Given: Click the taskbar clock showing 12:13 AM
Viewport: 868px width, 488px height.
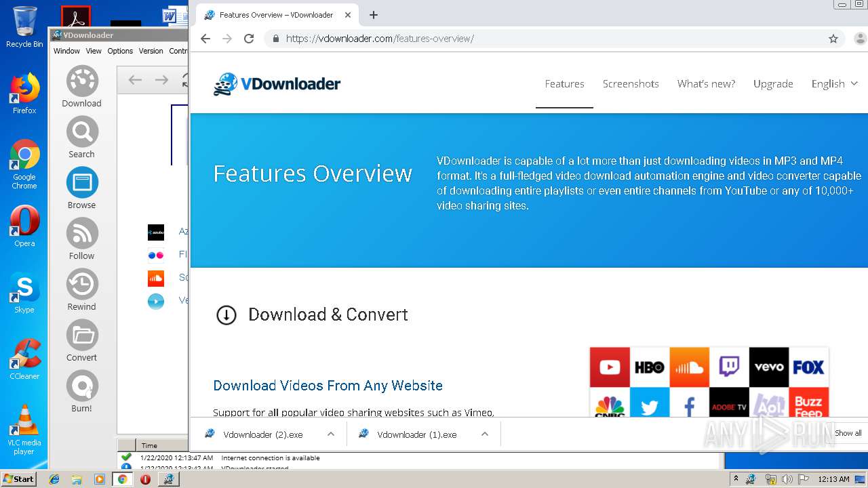Looking at the screenshot, I should tap(833, 479).
